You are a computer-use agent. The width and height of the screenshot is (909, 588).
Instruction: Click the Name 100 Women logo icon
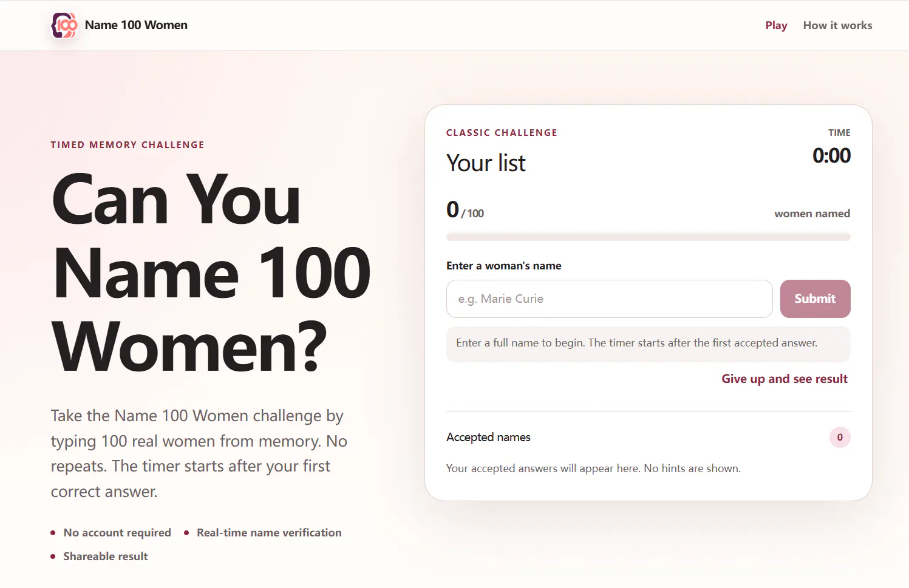coord(64,25)
